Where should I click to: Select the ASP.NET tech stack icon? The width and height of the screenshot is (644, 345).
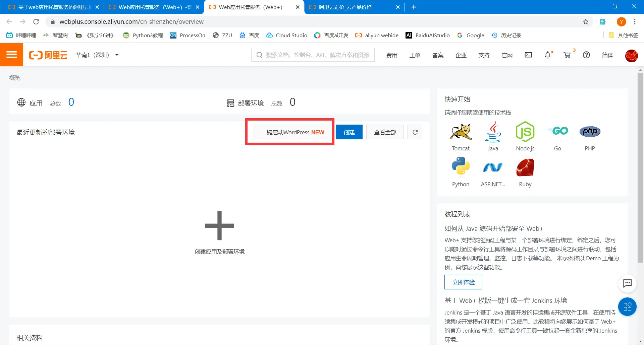493,167
